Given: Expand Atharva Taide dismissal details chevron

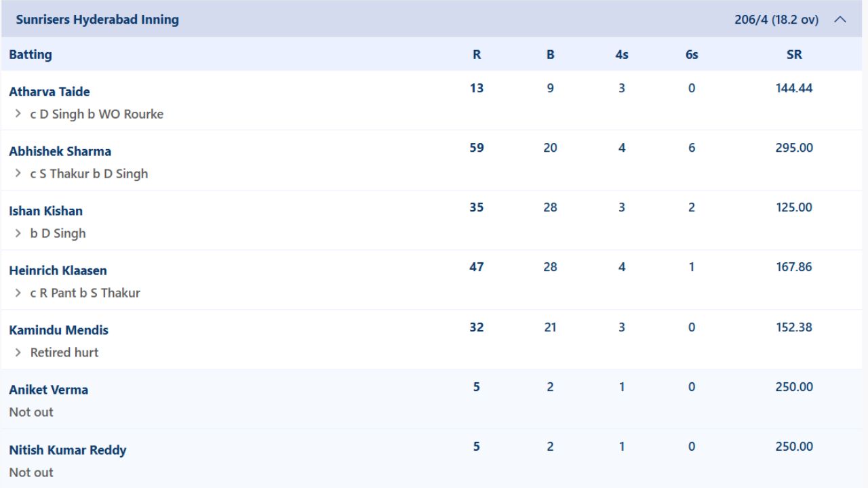Looking at the screenshot, I should pos(18,114).
